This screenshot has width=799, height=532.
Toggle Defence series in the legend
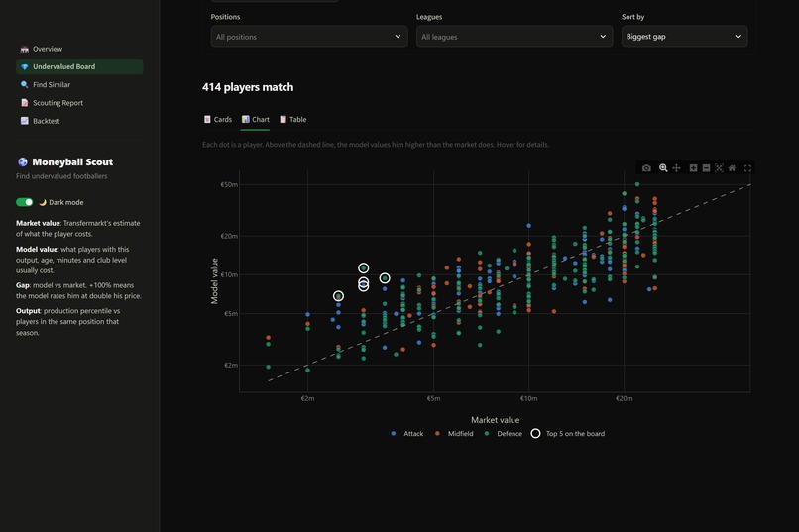[503, 434]
